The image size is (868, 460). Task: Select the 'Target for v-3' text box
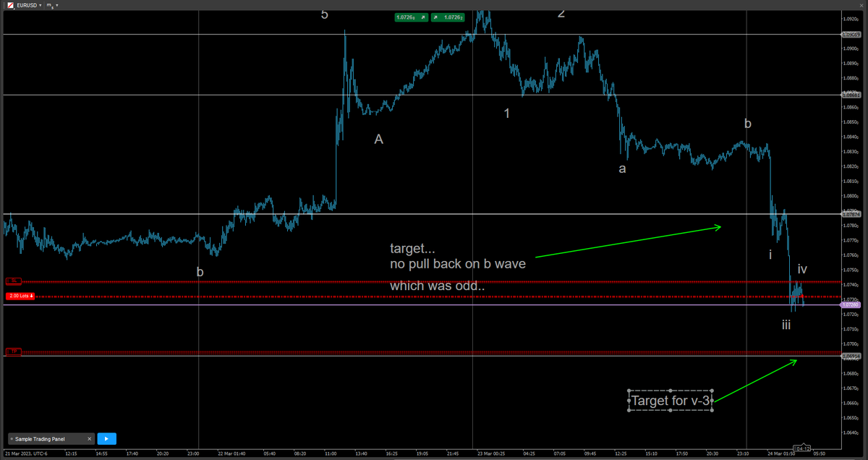click(671, 400)
